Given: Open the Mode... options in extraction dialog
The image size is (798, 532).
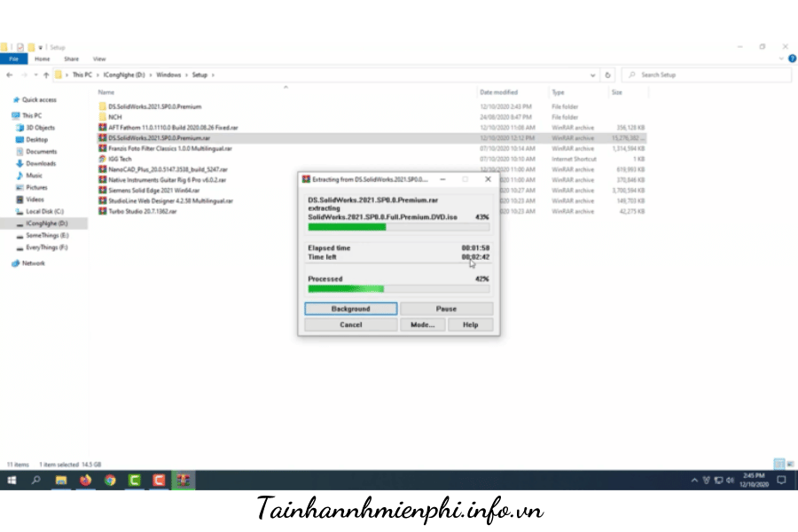Looking at the screenshot, I should [x=422, y=325].
